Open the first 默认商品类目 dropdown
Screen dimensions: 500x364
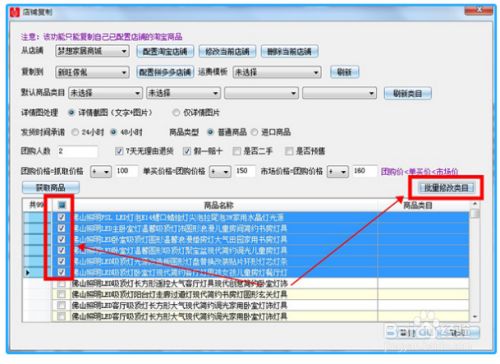pos(105,93)
